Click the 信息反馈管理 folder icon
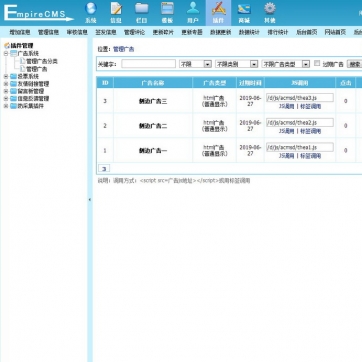The width and height of the screenshot is (362, 362). click(x=13, y=98)
